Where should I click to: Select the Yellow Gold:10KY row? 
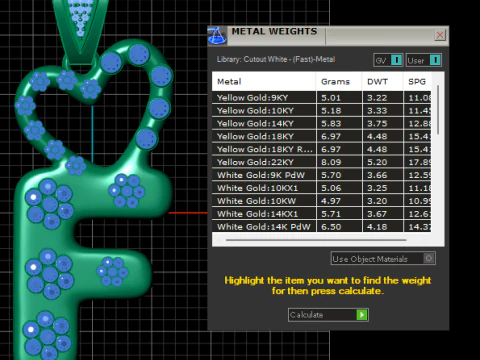click(x=321, y=111)
